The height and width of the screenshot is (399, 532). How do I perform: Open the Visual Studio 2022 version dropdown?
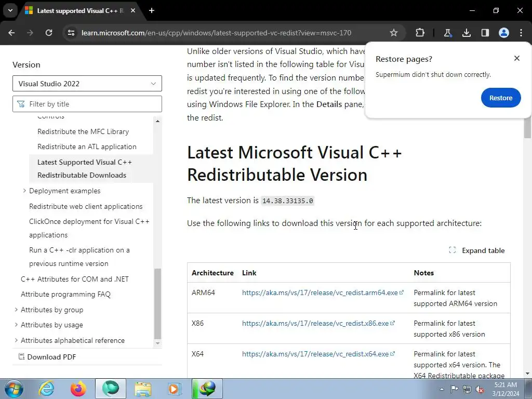click(x=87, y=84)
